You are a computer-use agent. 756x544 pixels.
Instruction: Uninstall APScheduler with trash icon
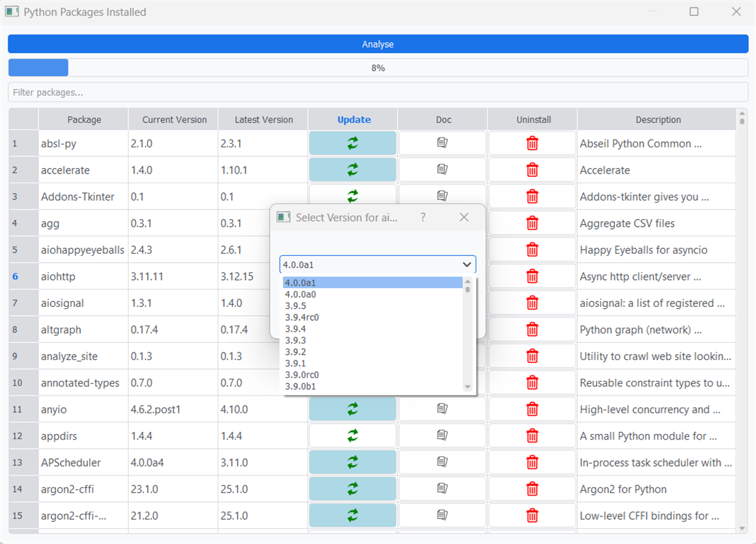click(x=532, y=462)
